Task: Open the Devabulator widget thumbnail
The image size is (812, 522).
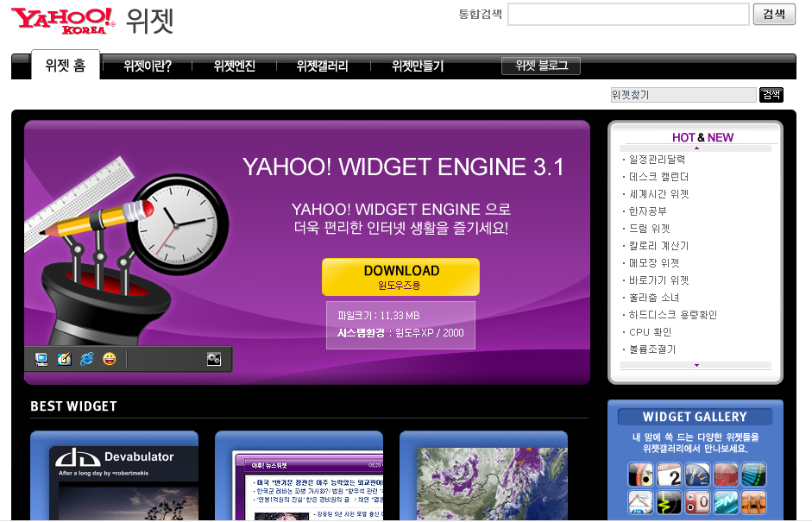Action: pos(115,475)
